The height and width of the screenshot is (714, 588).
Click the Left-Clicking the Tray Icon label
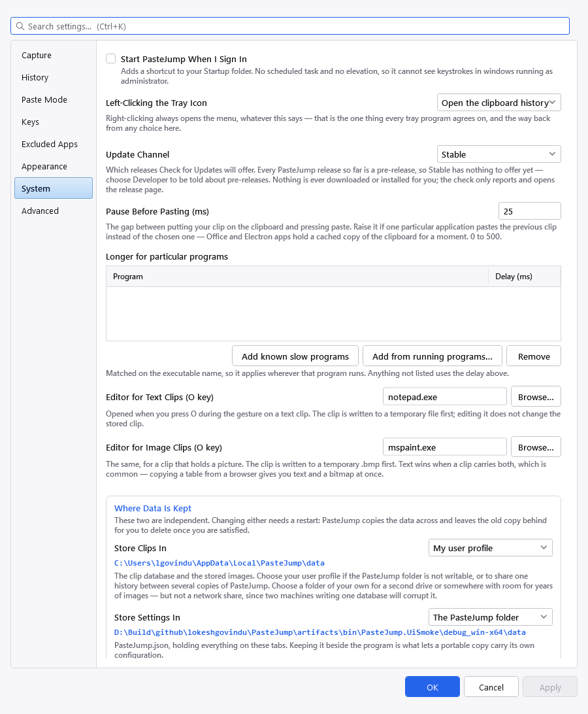pyautogui.click(x=156, y=103)
